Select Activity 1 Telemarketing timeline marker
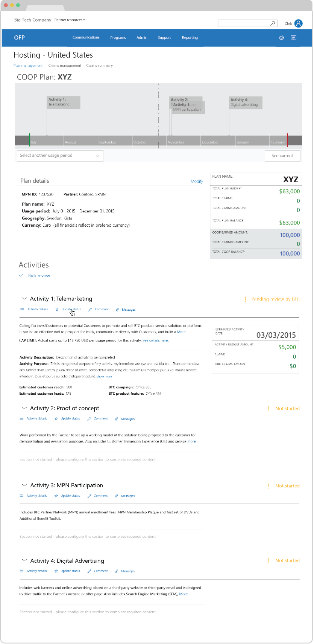This screenshot has width=314, height=644. pyautogui.click(x=64, y=103)
